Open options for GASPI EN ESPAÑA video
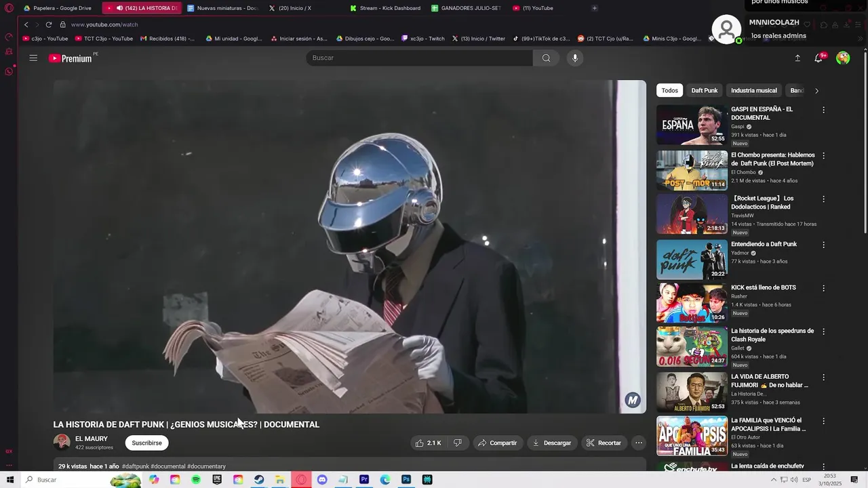The width and height of the screenshot is (868, 488). pos(824,110)
